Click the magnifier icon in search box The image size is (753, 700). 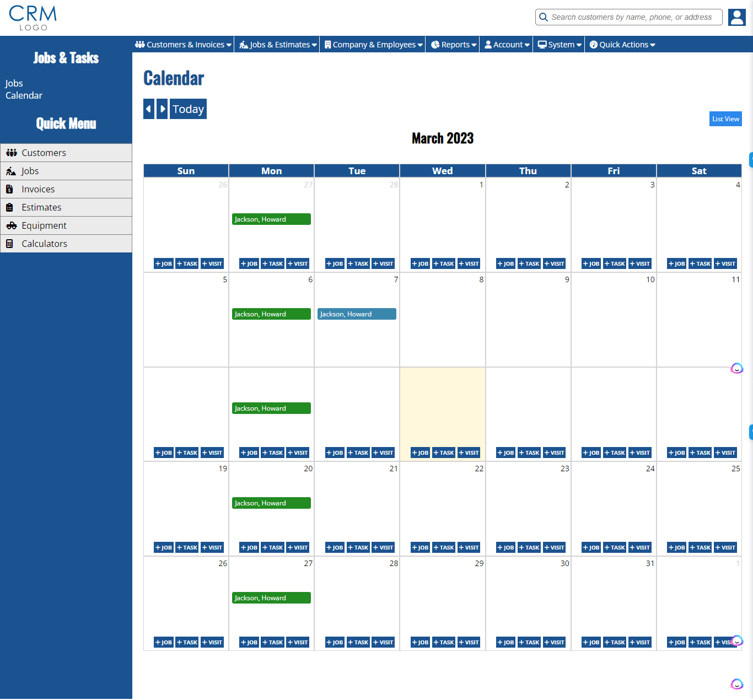tap(544, 17)
